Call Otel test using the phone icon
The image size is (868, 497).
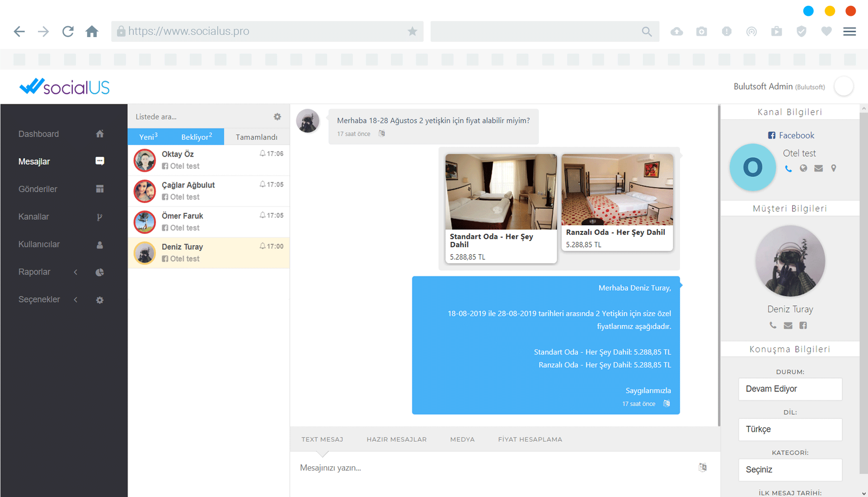[x=789, y=168]
